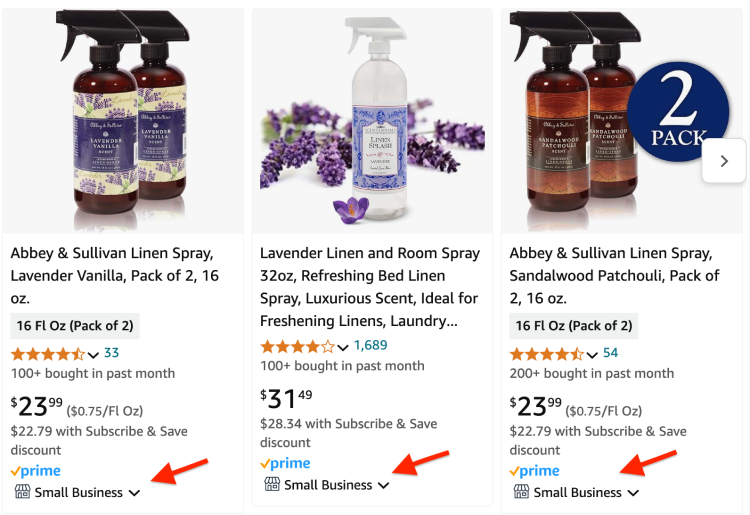
Task: Open the 33 reviews link
Action: [111, 353]
